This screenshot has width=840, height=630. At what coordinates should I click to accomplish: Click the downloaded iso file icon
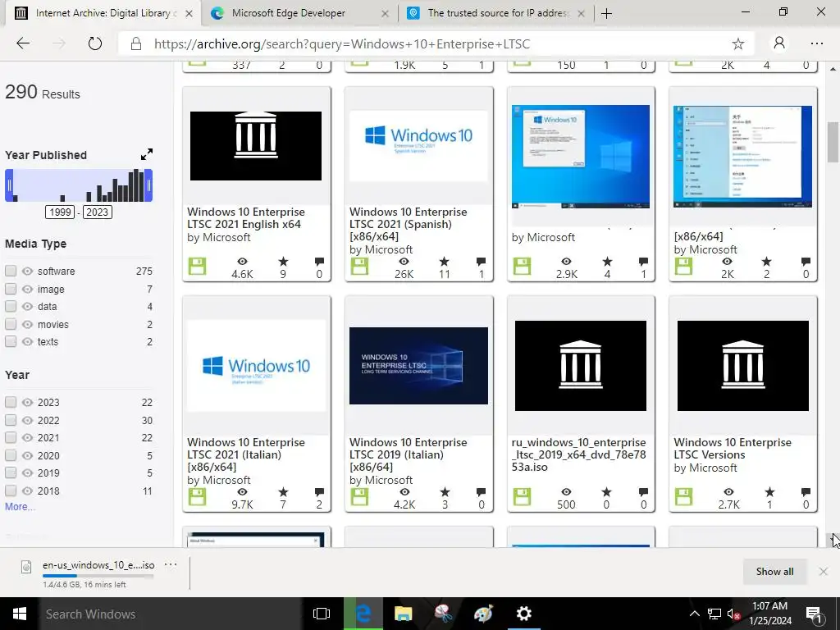[x=26, y=566]
